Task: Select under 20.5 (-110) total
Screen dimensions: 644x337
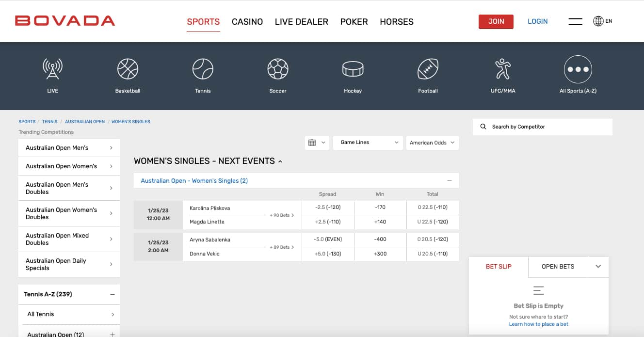Action: point(433,254)
